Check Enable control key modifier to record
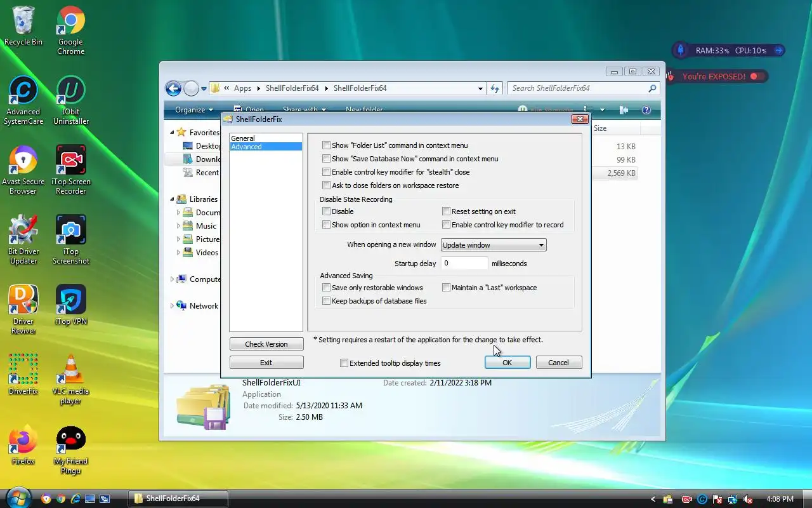Image resolution: width=812 pixels, height=508 pixels. 446,225
